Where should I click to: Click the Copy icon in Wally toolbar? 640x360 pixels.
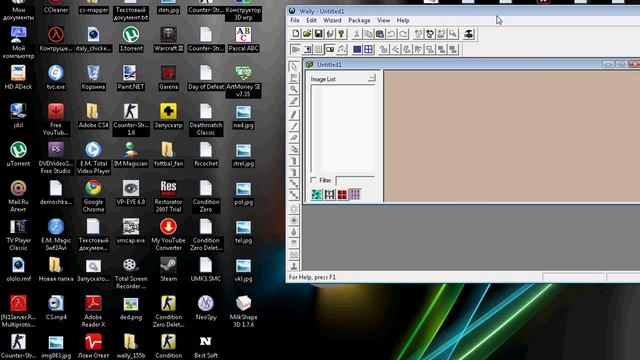368,34
